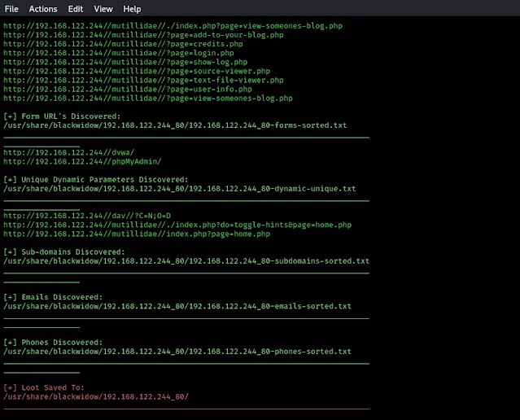
Task: Click the red 'Loot Saved To:' heading
Action: (44, 387)
